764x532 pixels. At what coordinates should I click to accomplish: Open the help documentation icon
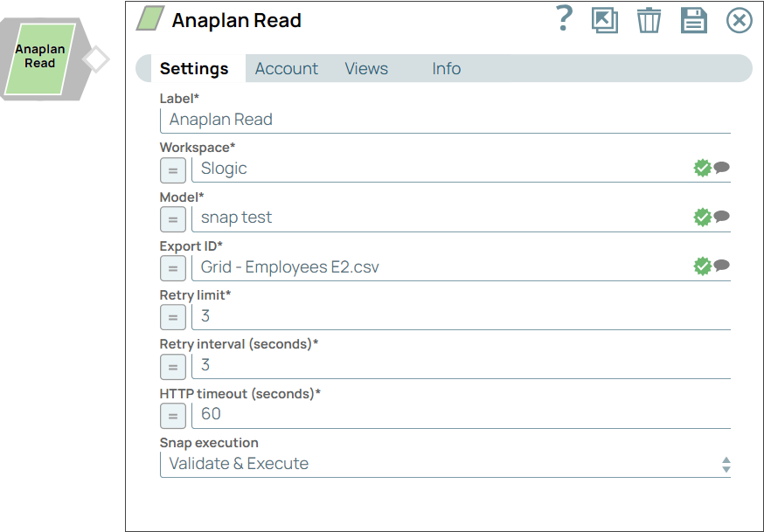564,19
